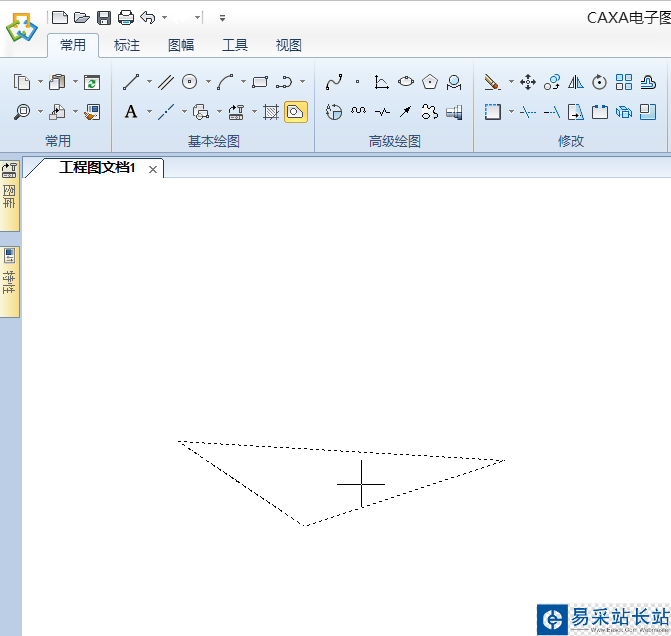Viewport: 671px width, 636px height.
Task: Choose the Regular polygon tool
Action: 430,82
